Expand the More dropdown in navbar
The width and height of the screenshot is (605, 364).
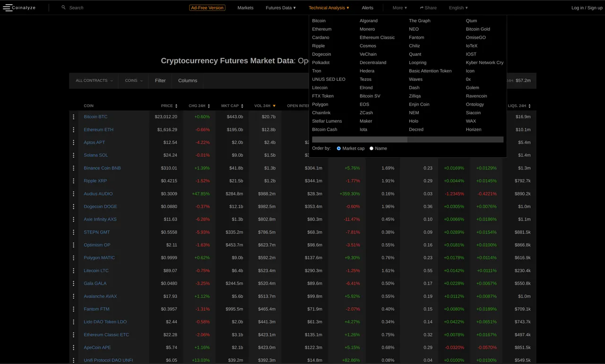(x=400, y=8)
